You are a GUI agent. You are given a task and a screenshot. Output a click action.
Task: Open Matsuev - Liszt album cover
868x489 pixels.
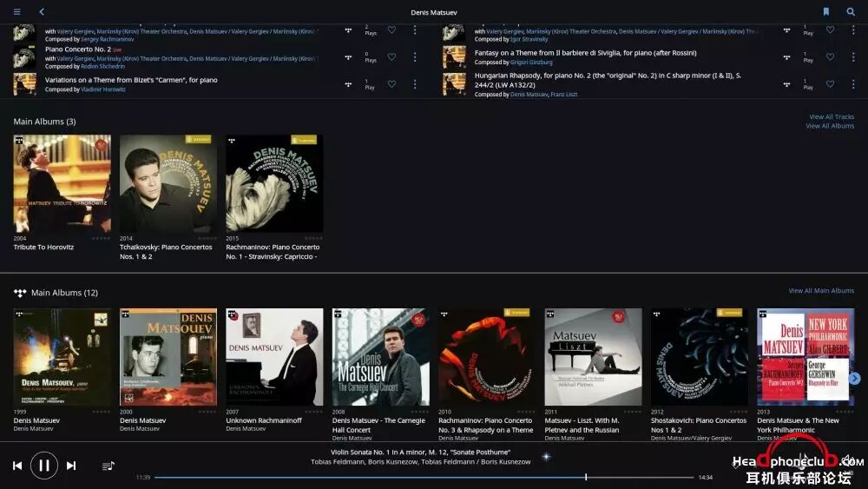(x=594, y=357)
